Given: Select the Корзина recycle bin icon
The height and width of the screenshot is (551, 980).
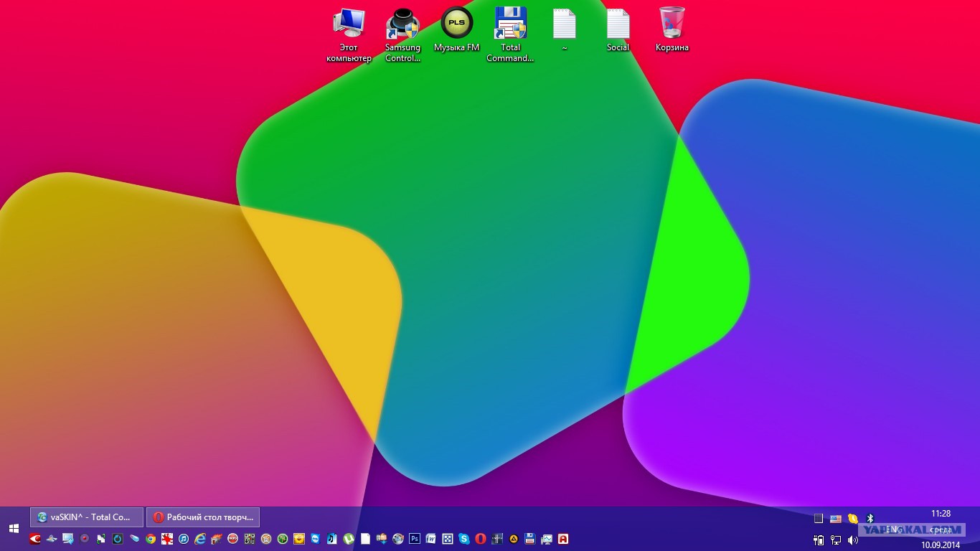Looking at the screenshot, I should pyautogui.click(x=672, y=29).
